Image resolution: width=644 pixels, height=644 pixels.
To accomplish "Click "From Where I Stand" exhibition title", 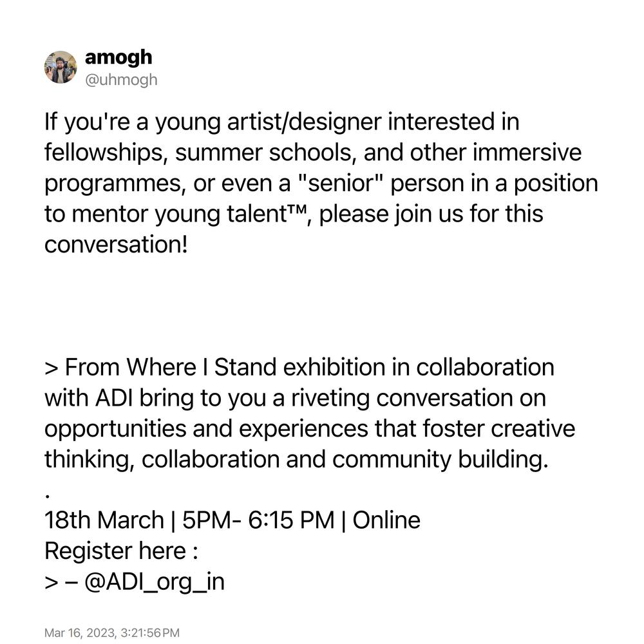I will [171, 367].
